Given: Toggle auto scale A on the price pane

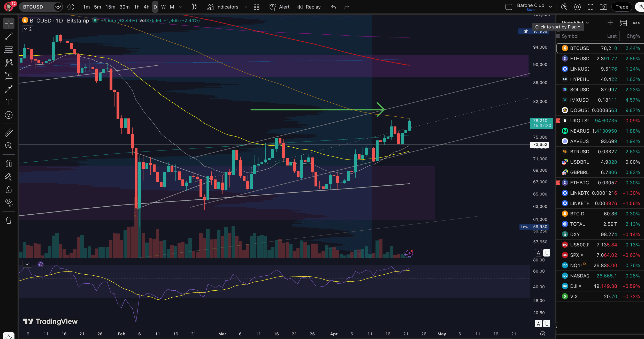Looking at the screenshot, I should point(539,253).
